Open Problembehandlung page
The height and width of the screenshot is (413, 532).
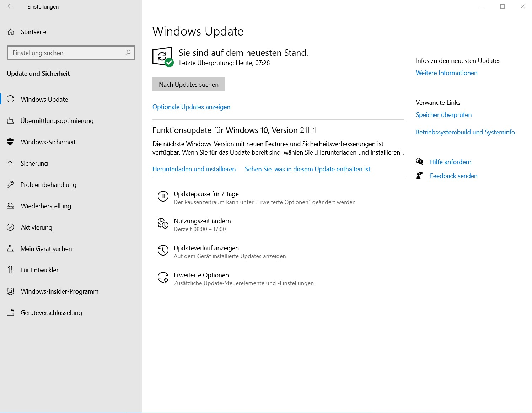[x=71, y=184]
